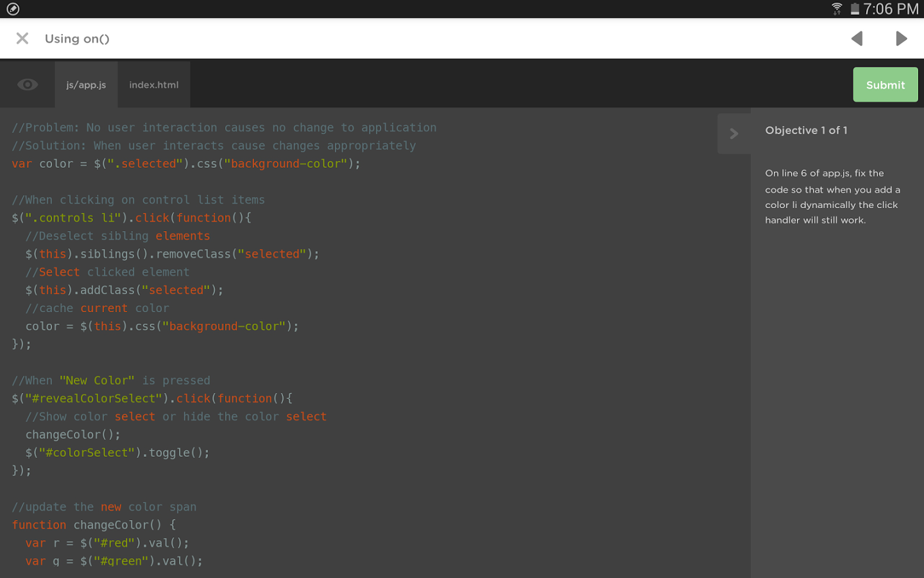Place cursor on '$(".controls li").click' line
The height and width of the screenshot is (578, 924).
pos(132,218)
